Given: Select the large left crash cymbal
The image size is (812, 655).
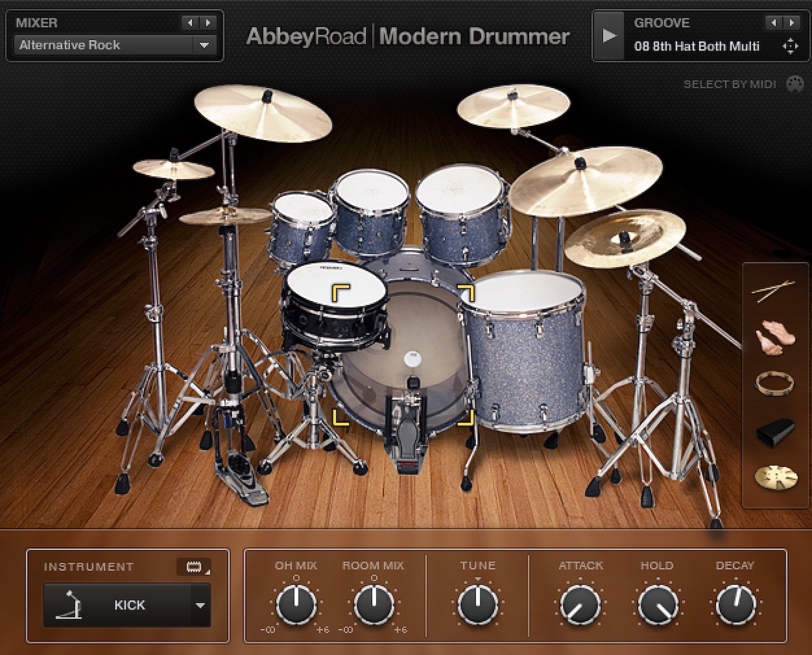Looking at the screenshot, I should (263, 112).
